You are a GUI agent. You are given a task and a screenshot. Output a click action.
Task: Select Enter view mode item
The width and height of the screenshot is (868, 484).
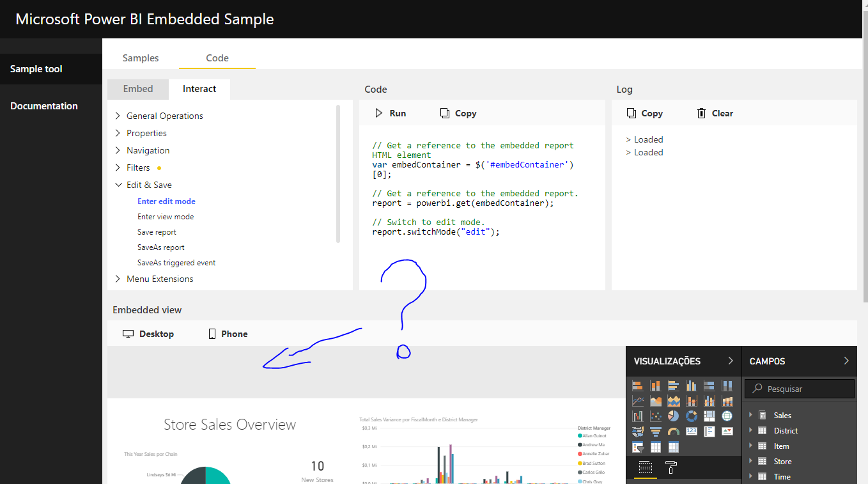coord(166,216)
